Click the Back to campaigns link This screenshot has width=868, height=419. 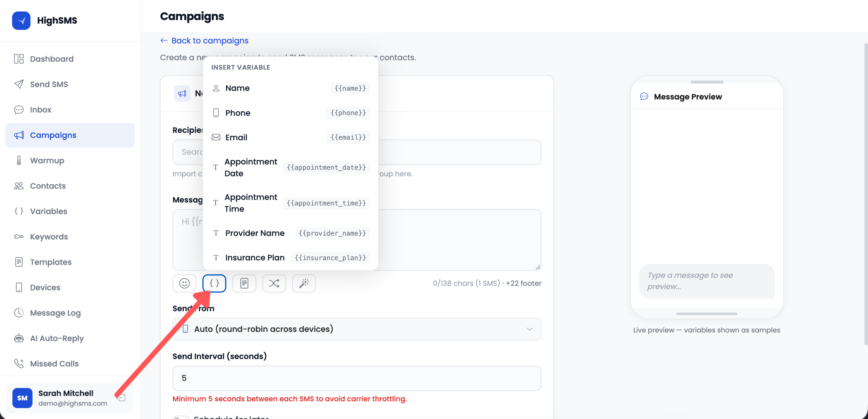(x=204, y=41)
